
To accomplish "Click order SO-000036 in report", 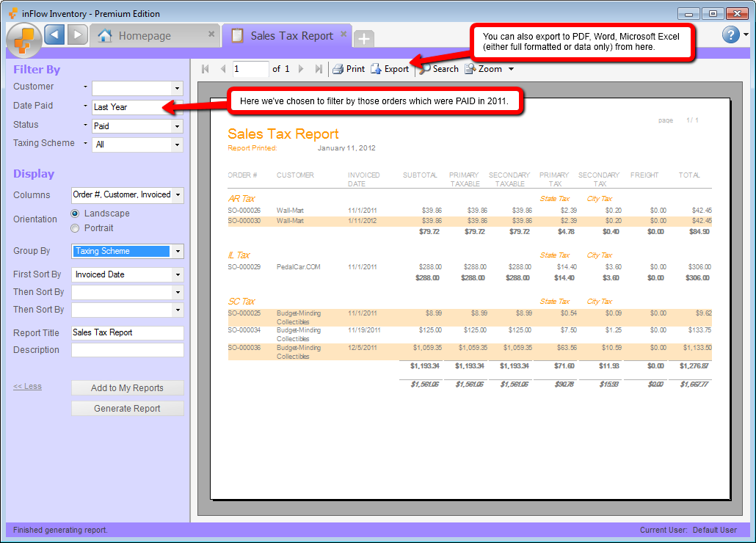I will tap(244, 348).
